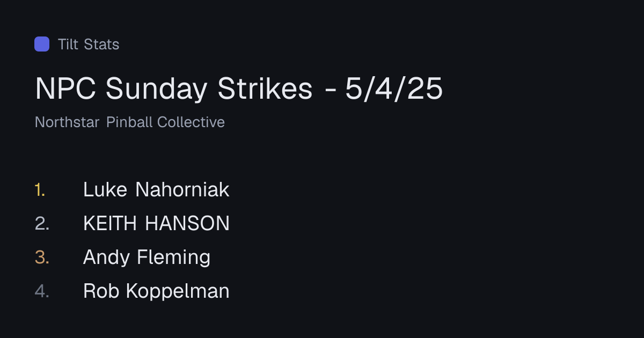644x338 pixels.
Task: Select the gray rank number 4
Action: (x=42, y=291)
